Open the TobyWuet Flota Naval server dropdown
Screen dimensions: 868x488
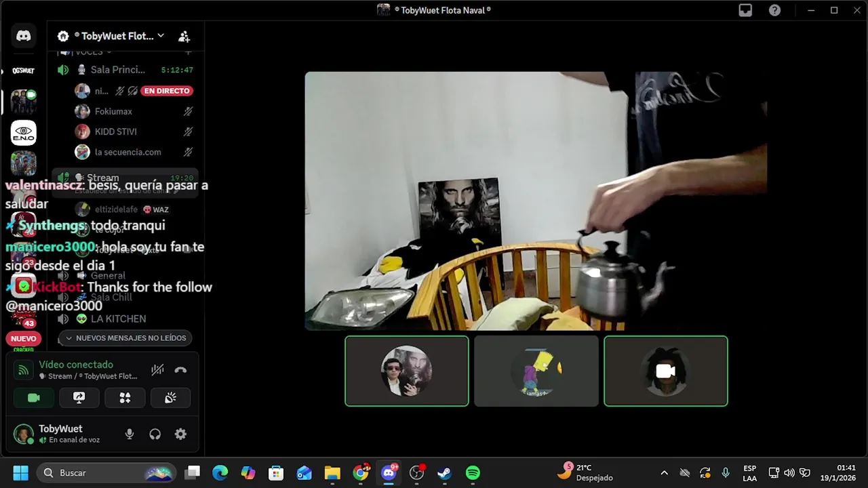[x=120, y=36]
